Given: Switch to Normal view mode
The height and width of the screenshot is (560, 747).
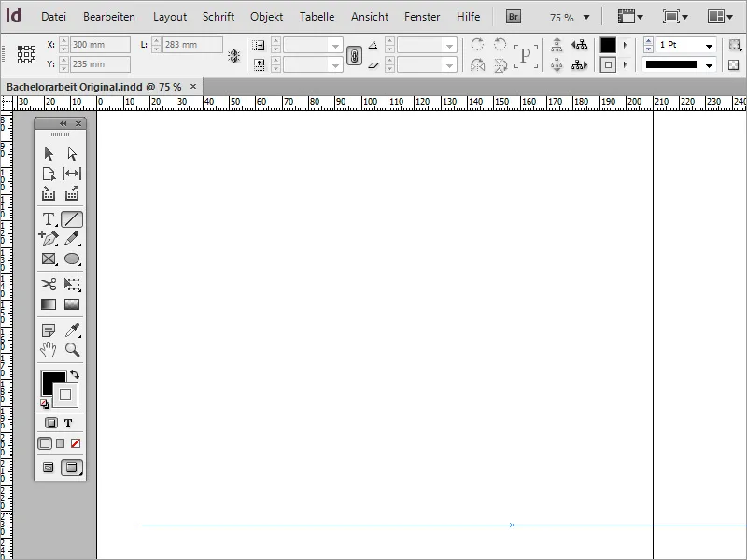Looking at the screenshot, I should (49, 468).
